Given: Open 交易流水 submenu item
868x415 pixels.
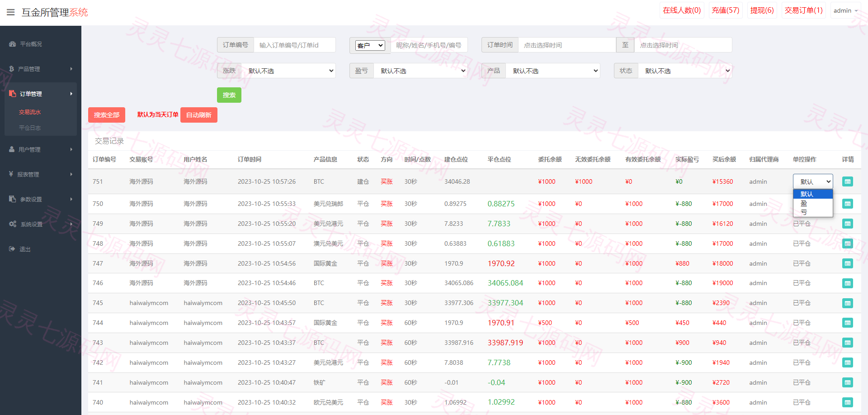Looking at the screenshot, I should point(30,112).
